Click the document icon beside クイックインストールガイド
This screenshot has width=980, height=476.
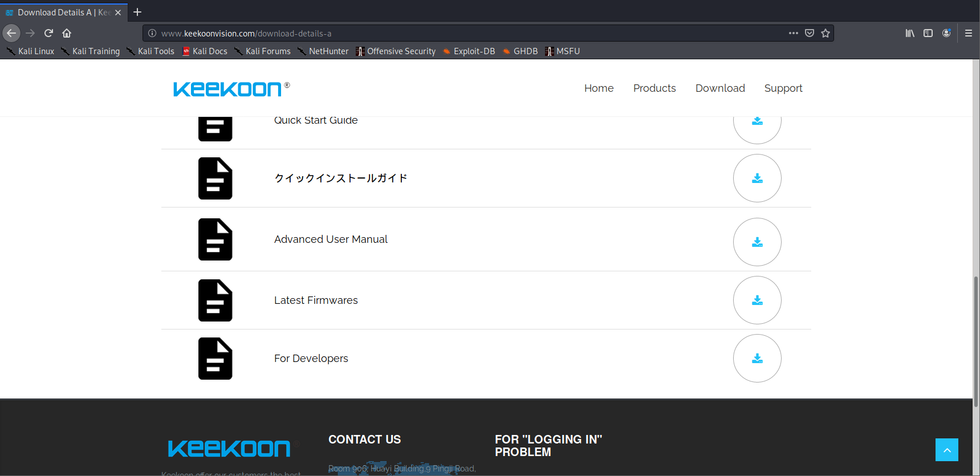click(x=215, y=178)
